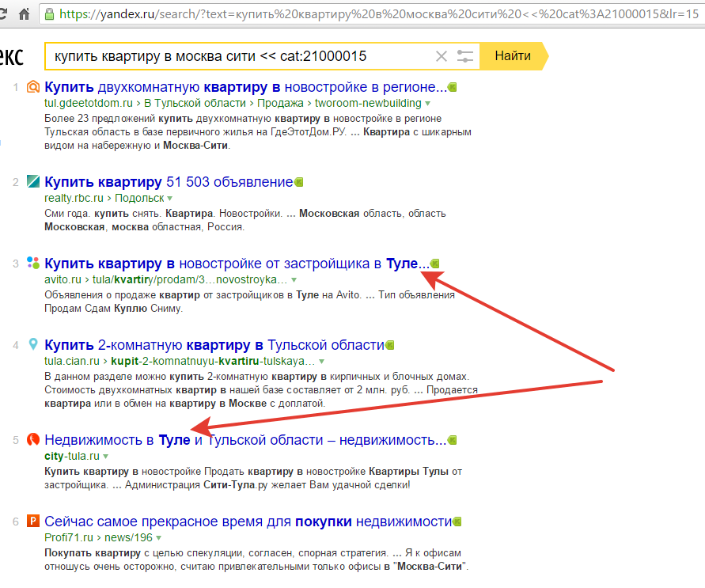705x588 pixels.
Task: Open result 'Сейчас самое прекрасное время для покупки недвижимости'
Action: coord(248,522)
